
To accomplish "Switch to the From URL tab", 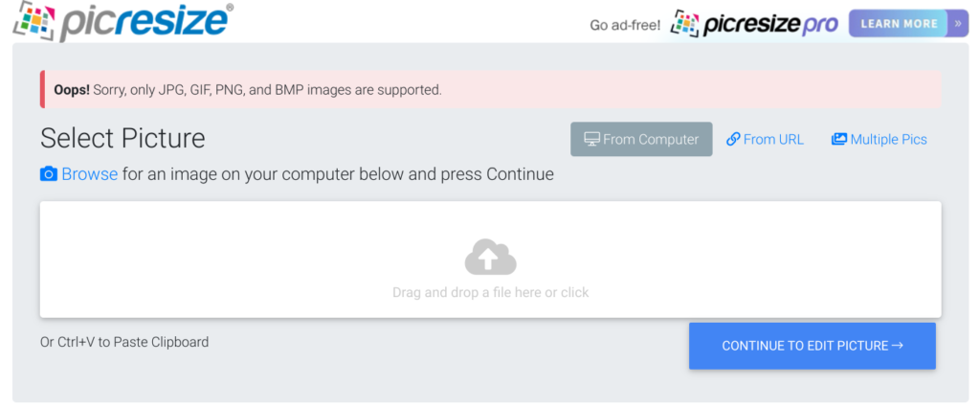I will [765, 139].
